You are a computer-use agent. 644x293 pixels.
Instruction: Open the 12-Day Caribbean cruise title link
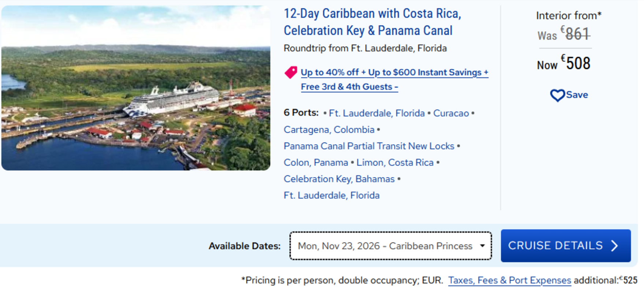point(372,22)
